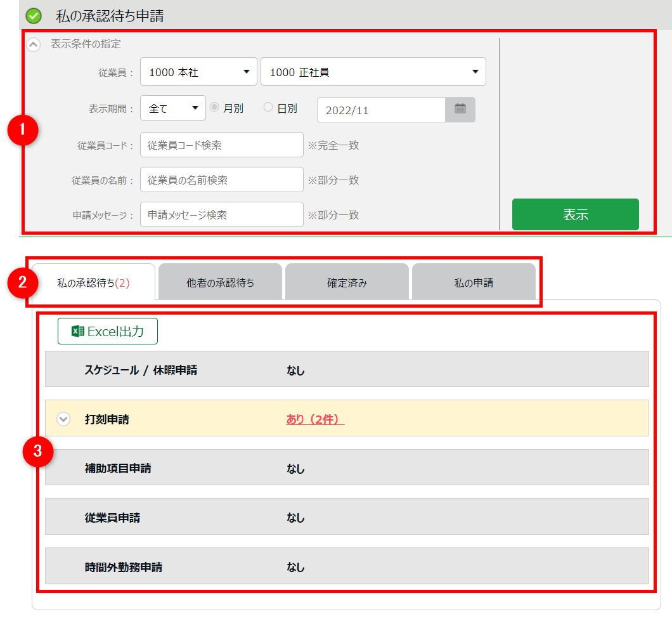Click the 従業員コード検索 input field
This screenshot has width=672, height=621.
pyautogui.click(x=221, y=145)
